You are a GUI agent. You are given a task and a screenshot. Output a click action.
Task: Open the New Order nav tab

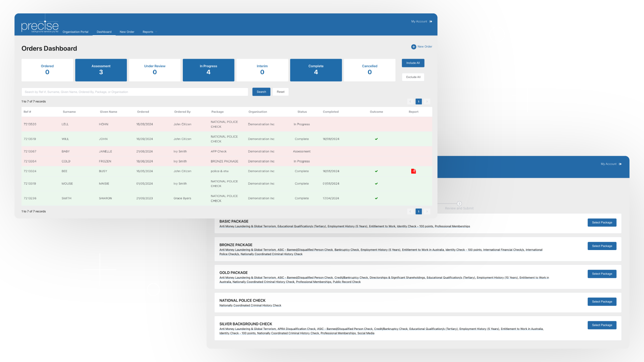click(x=127, y=32)
